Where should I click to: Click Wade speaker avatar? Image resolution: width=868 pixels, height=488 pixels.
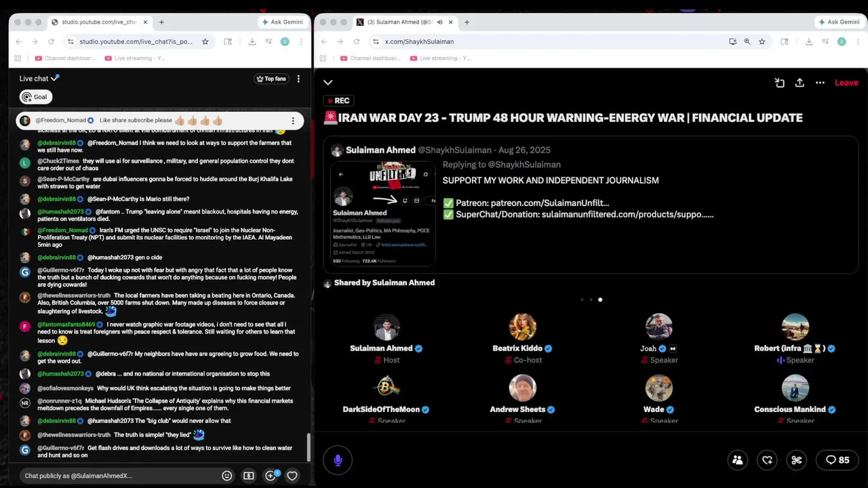click(658, 388)
